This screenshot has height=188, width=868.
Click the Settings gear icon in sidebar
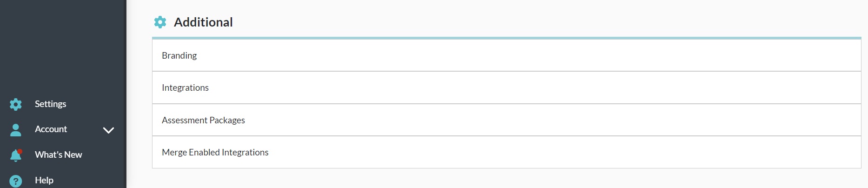[x=16, y=104]
